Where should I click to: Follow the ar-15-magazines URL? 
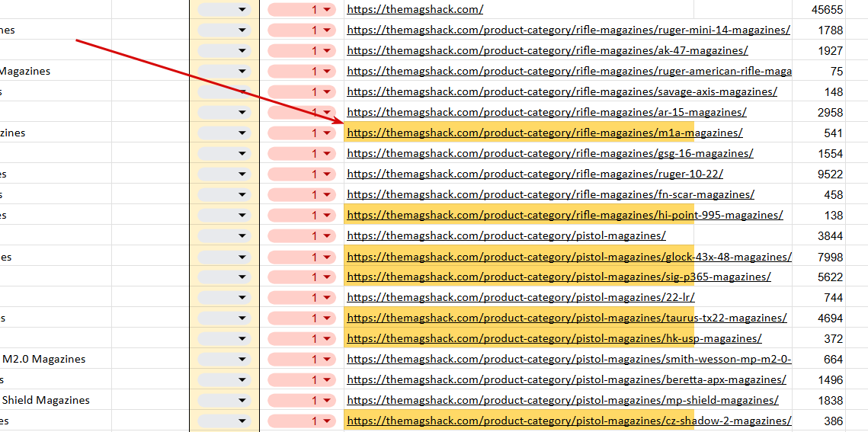547,112
